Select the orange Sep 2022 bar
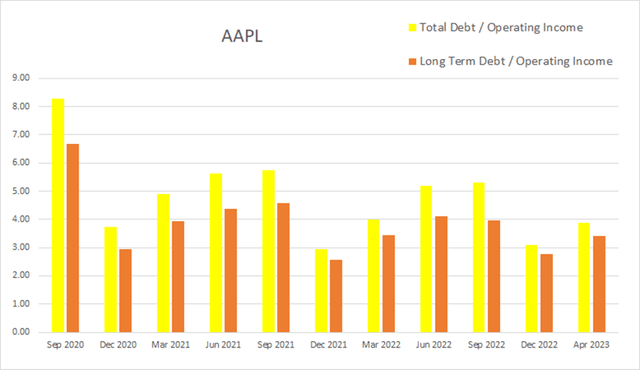640x370 pixels. pyautogui.click(x=494, y=276)
